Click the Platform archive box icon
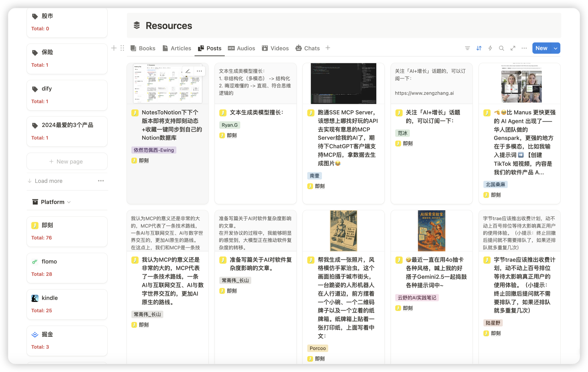This screenshot has height=372, width=588. pos(35,202)
